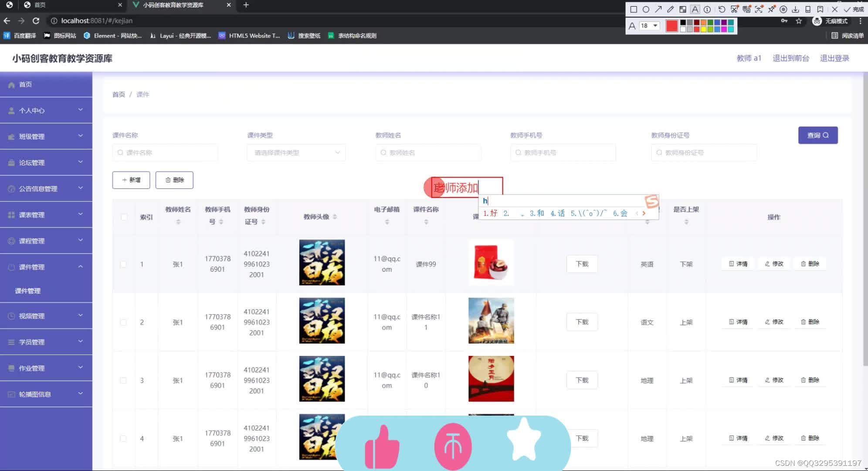Cancel screenshot with the X icon

pyautogui.click(x=834, y=9)
